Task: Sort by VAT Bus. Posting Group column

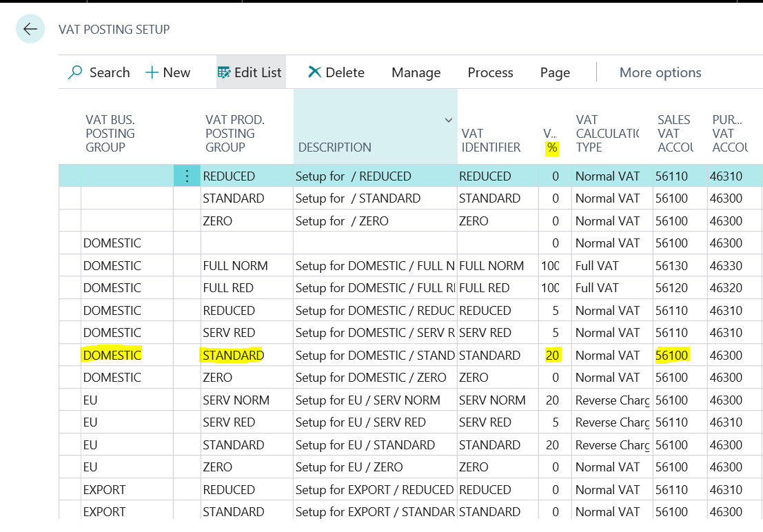Action: [x=110, y=134]
